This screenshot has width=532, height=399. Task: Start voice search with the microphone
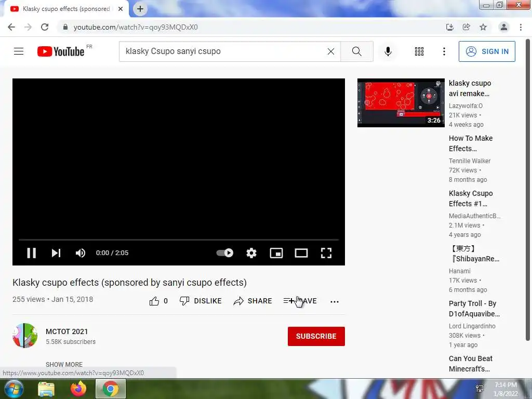point(388,51)
